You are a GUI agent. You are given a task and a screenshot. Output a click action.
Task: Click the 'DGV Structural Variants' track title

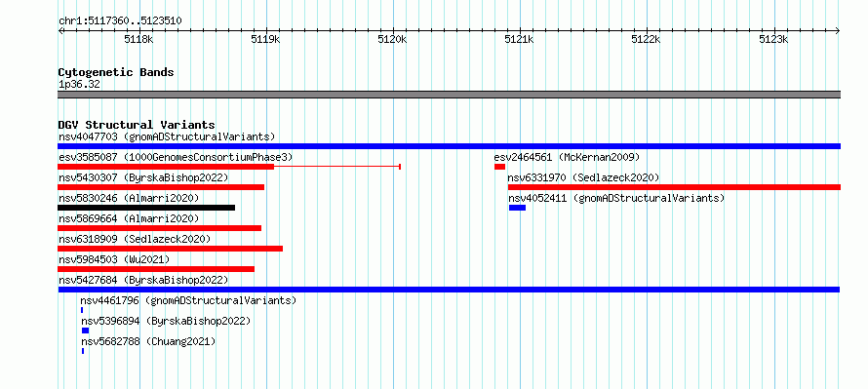click(x=137, y=125)
